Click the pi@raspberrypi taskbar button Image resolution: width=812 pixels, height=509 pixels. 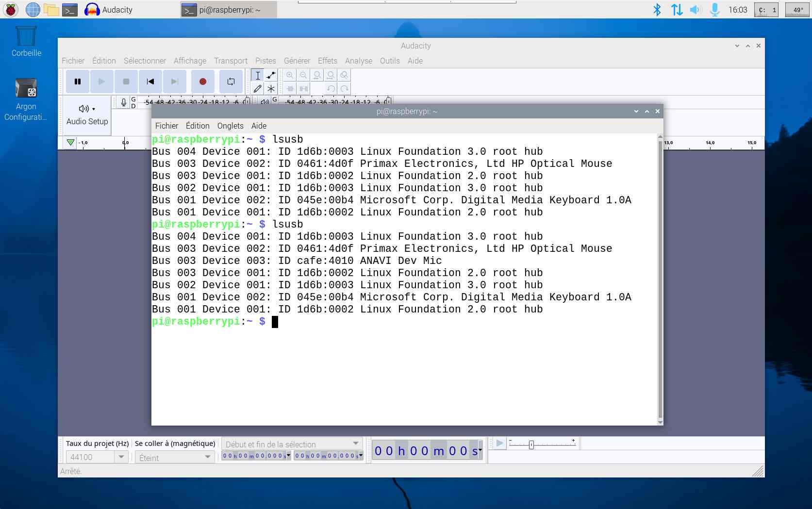[x=229, y=10]
